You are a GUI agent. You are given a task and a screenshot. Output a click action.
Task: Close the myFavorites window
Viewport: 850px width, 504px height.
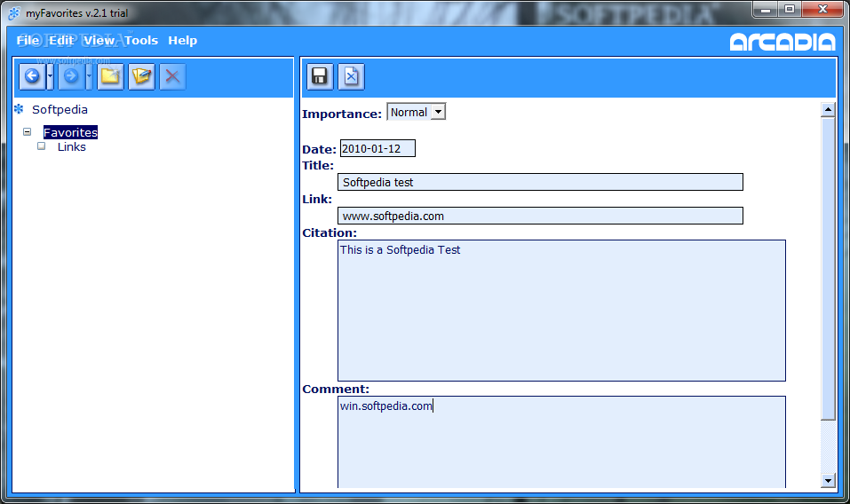click(822, 9)
